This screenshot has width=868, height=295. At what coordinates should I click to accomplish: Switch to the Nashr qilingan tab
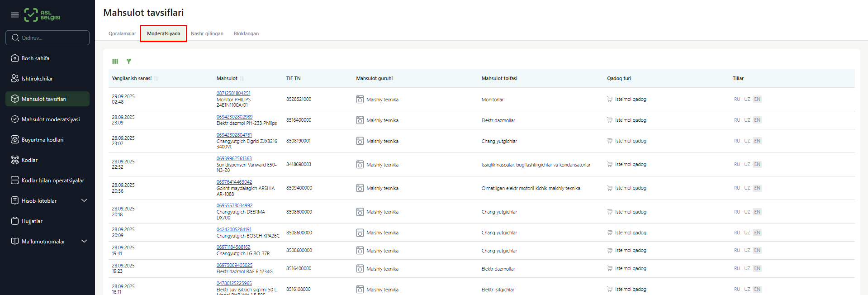[207, 34]
